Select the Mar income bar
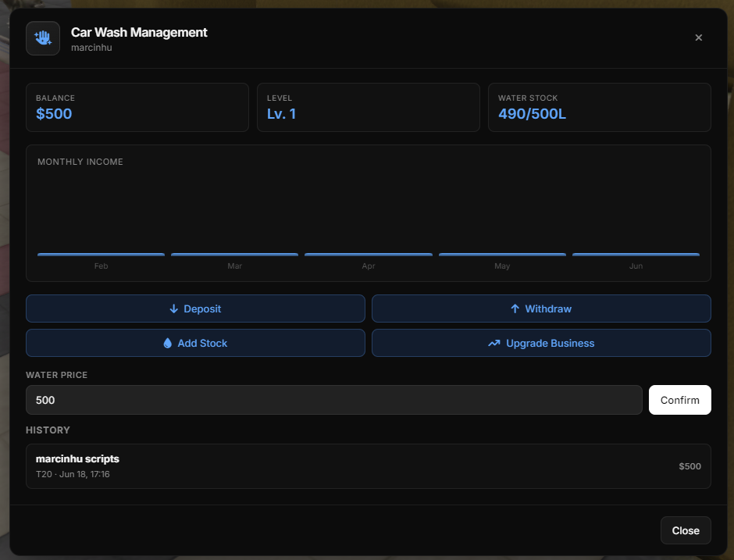This screenshot has height=560, width=734. 234,255
